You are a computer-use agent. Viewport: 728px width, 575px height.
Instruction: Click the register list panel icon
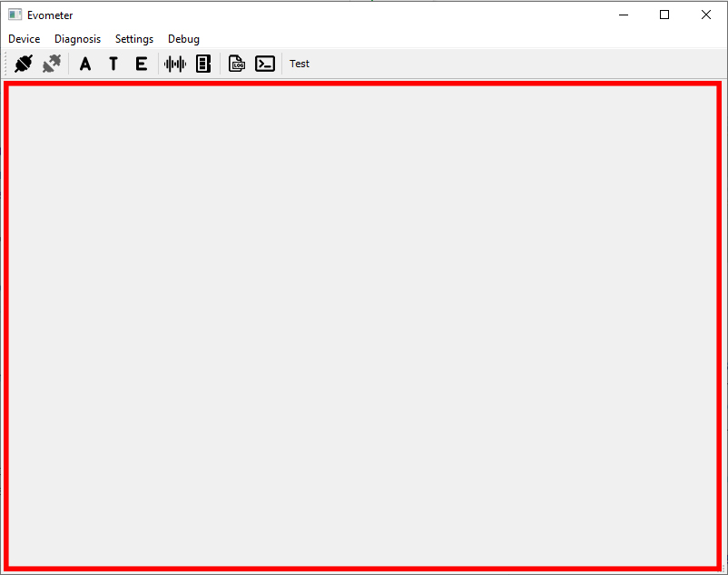pyautogui.click(x=203, y=64)
